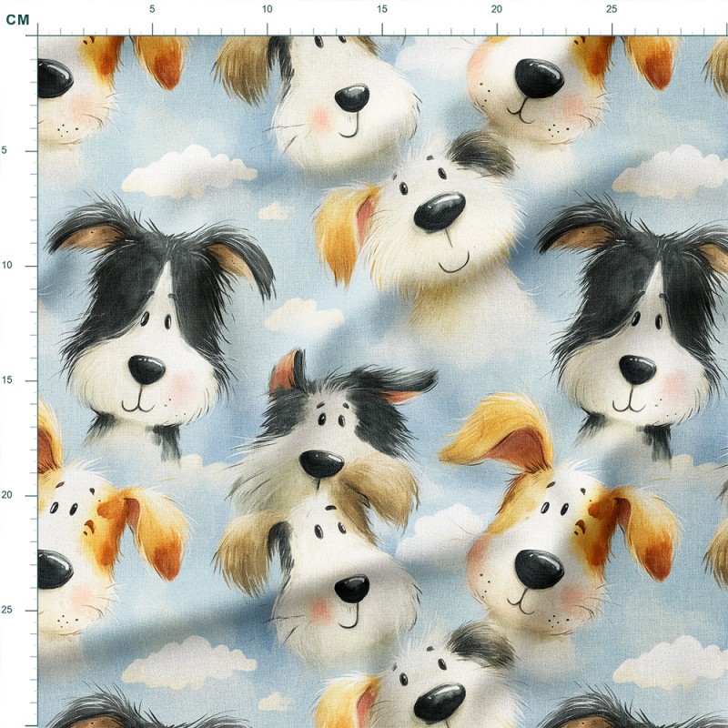
Task: Click the 10 mark on left ruler
Action: click(x=6, y=265)
